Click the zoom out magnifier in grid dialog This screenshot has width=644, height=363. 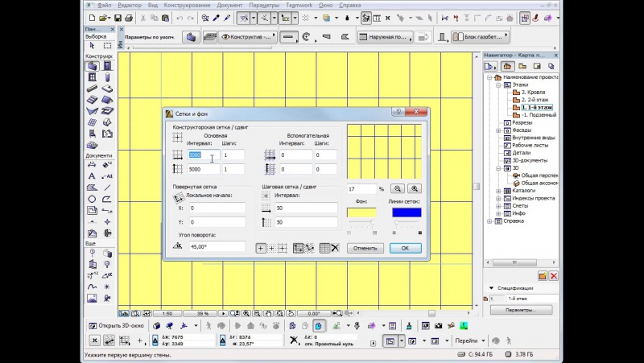point(398,188)
